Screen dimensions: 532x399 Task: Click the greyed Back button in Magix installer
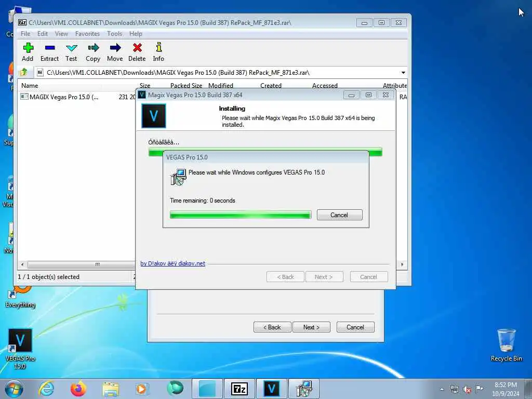point(285,277)
